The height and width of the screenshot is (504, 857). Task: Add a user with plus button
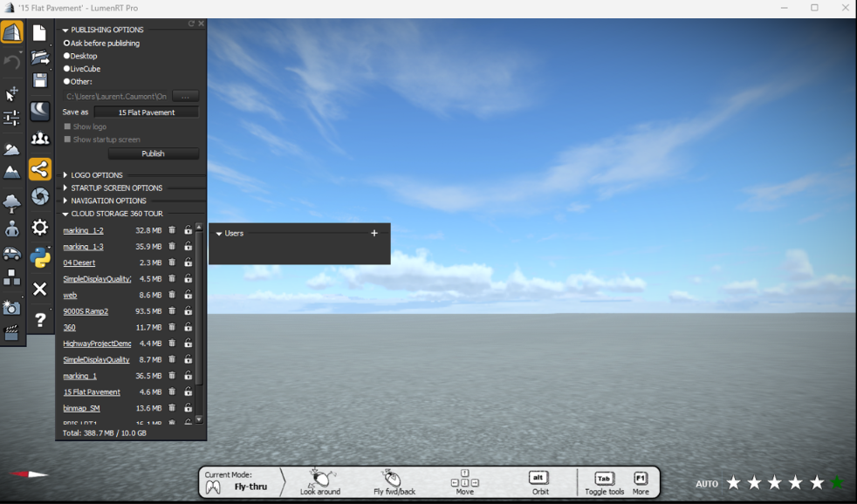point(374,233)
